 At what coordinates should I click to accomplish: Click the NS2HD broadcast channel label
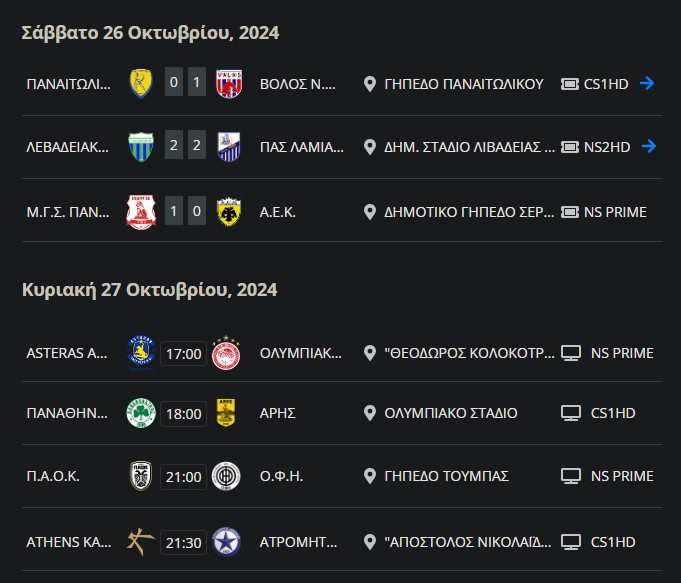[x=607, y=147]
